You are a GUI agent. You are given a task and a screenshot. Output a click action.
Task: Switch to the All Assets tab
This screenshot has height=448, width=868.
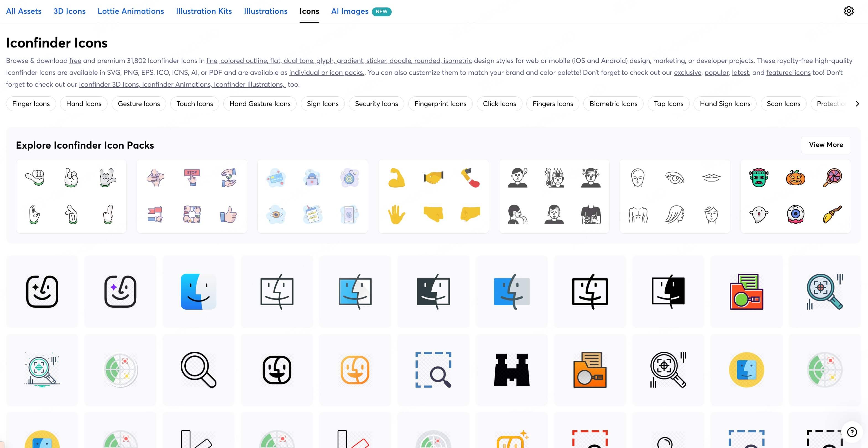coord(23,11)
